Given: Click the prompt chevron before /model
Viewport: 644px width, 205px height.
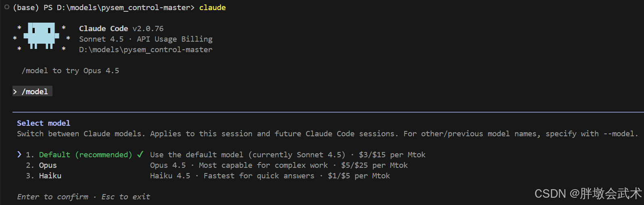Looking at the screenshot, I should point(15,92).
